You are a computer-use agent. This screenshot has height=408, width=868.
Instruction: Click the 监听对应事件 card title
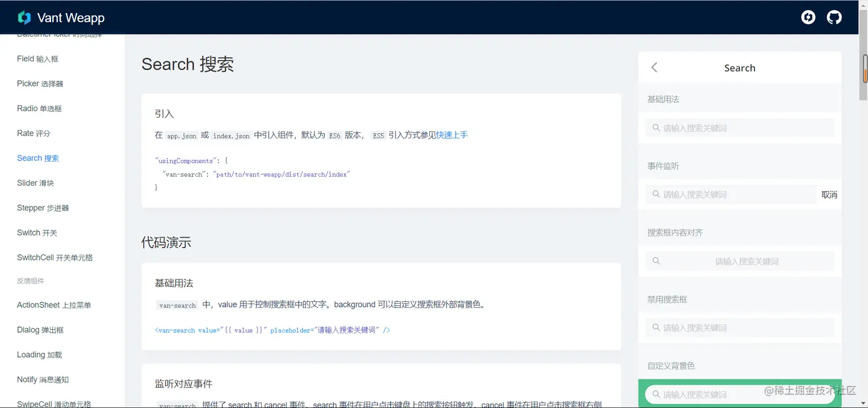(184, 384)
